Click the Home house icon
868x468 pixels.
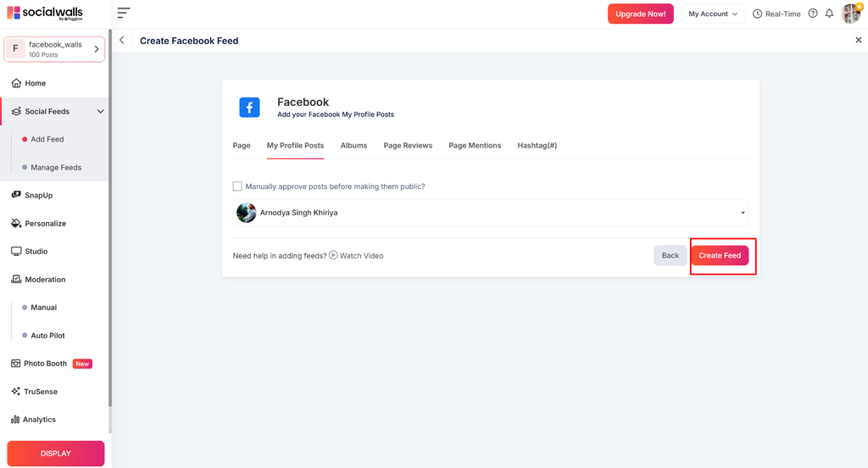16,83
